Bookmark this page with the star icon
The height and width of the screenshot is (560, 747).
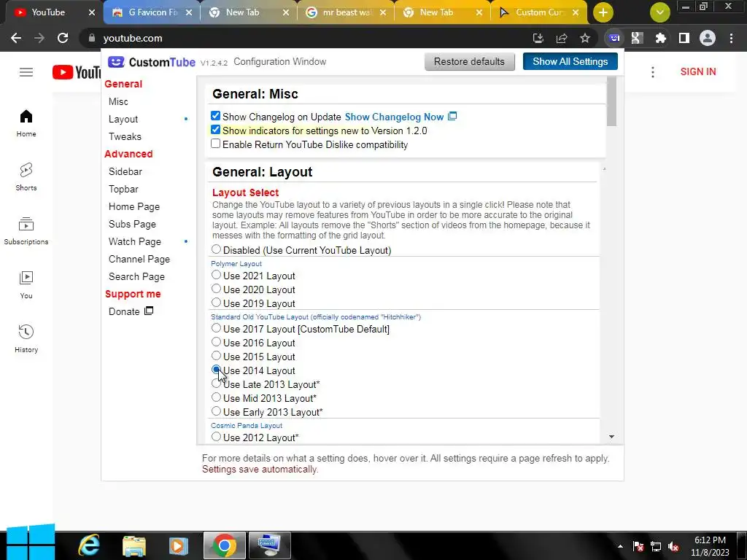(585, 38)
